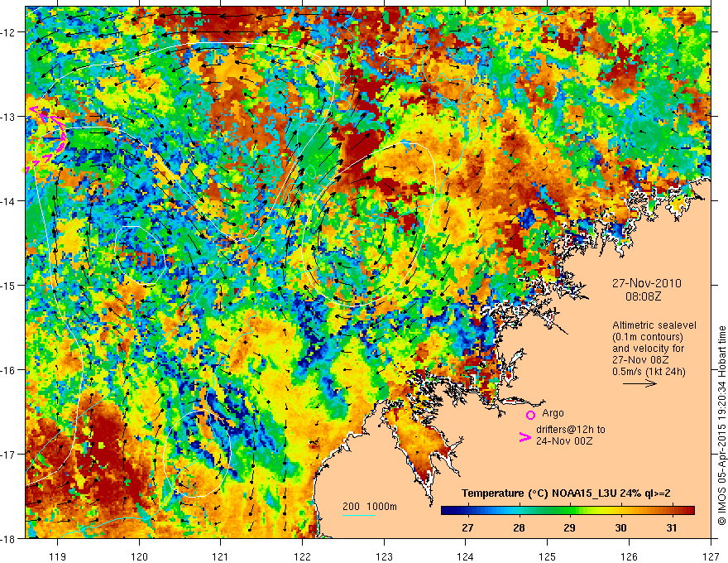Image resolution: width=728 pixels, height=563 pixels.
Task: Click longitude axis label 125
Action: pos(548,556)
